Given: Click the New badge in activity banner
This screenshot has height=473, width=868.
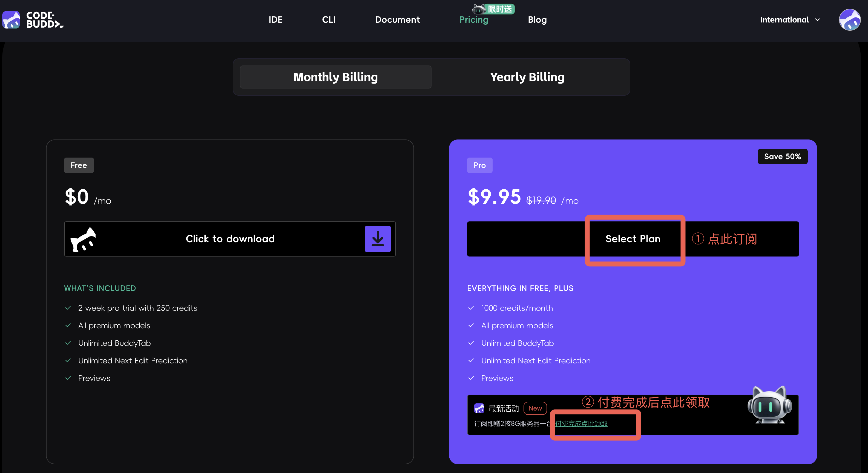Looking at the screenshot, I should point(535,408).
